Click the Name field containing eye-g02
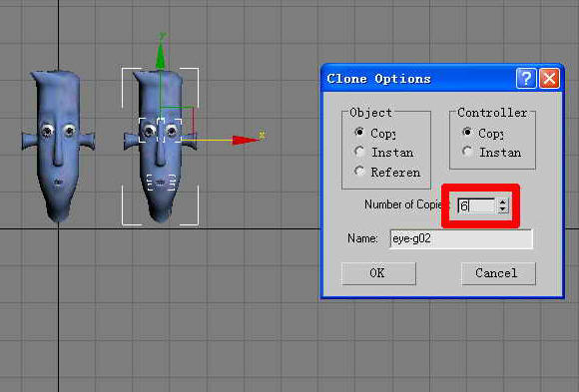579x392 pixels. (x=461, y=238)
